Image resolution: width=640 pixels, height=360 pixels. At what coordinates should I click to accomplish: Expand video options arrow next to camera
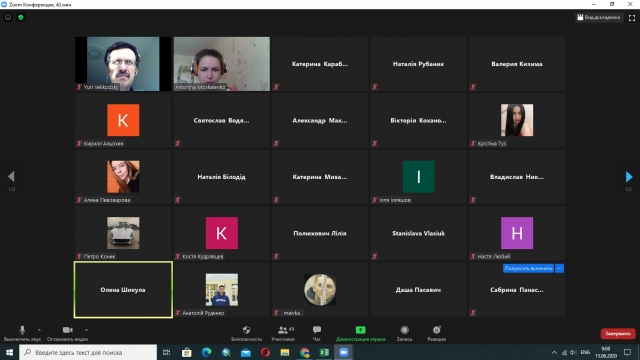click(x=86, y=330)
